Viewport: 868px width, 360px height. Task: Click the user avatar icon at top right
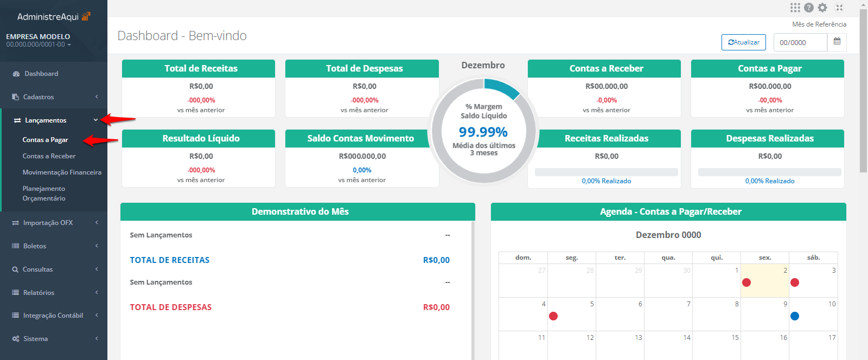point(839,8)
